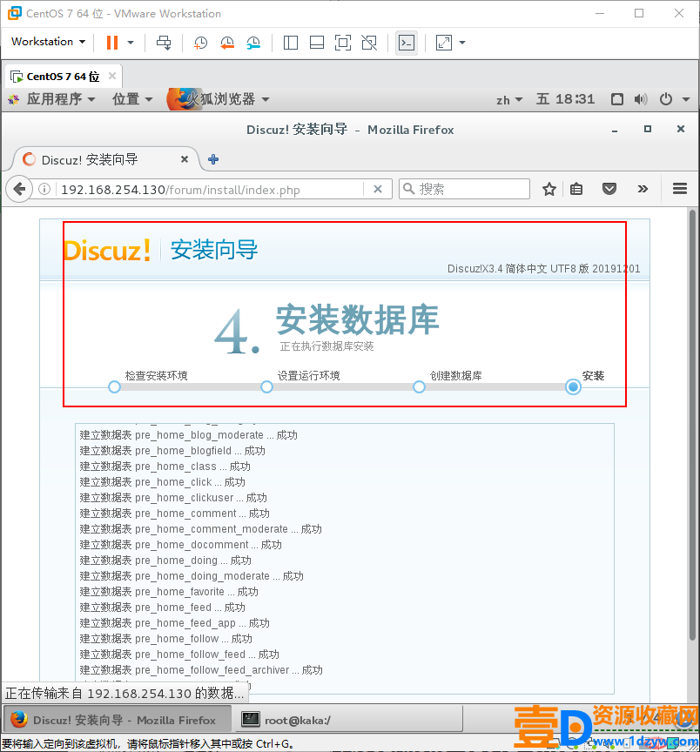Screen dimensions: 700x752
Task: Toggle Unity mode icon
Action: (369, 43)
